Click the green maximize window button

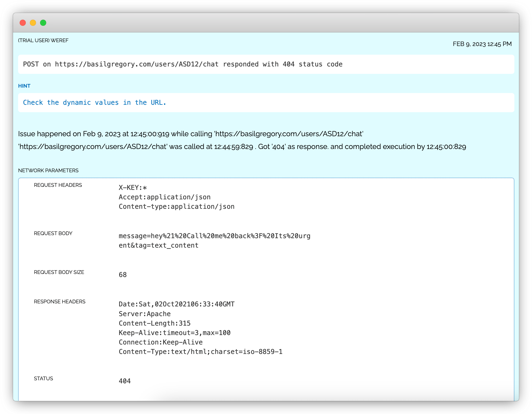[x=43, y=23]
